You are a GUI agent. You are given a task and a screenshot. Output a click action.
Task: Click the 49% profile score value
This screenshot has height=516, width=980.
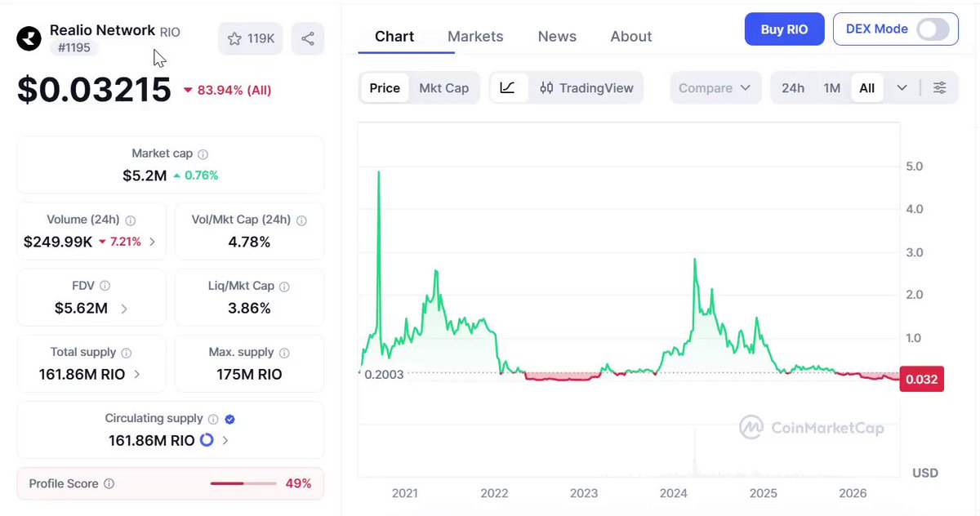click(298, 483)
